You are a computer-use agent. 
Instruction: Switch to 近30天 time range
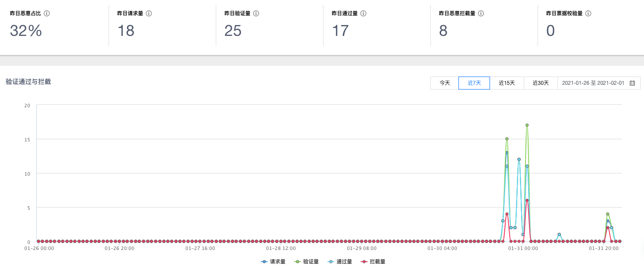[x=541, y=83]
